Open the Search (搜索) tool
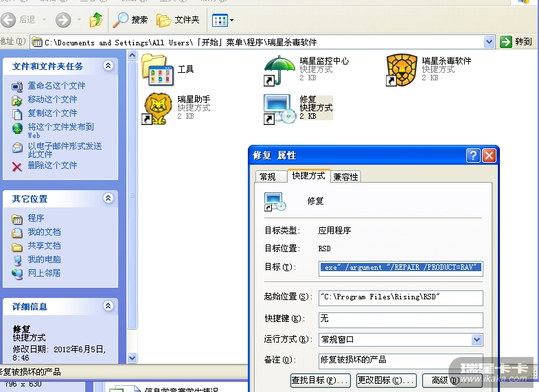This screenshot has width=539, height=392. [x=130, y=20]
